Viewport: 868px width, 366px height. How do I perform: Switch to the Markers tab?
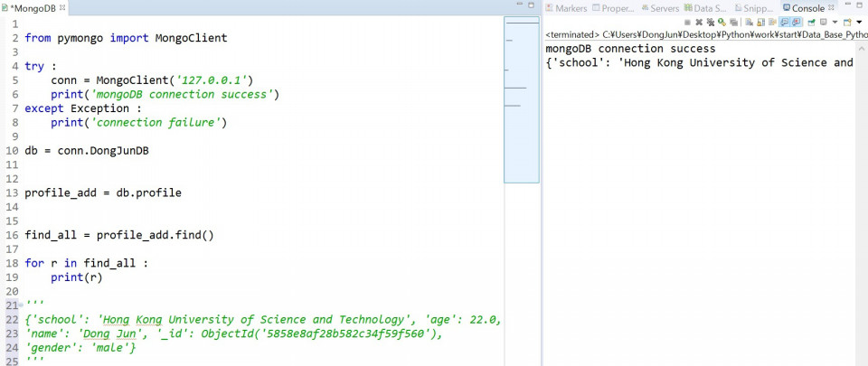click(566, 8)
